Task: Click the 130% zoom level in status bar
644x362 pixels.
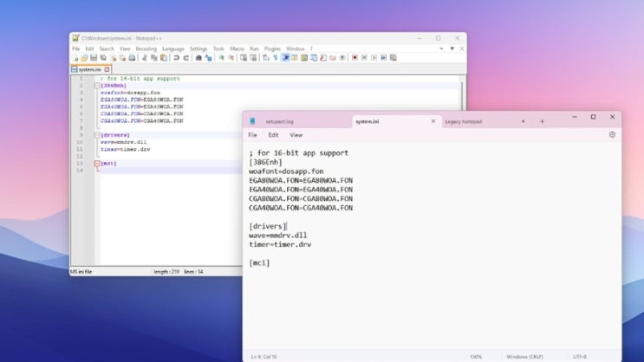Action: pos(476,357)
